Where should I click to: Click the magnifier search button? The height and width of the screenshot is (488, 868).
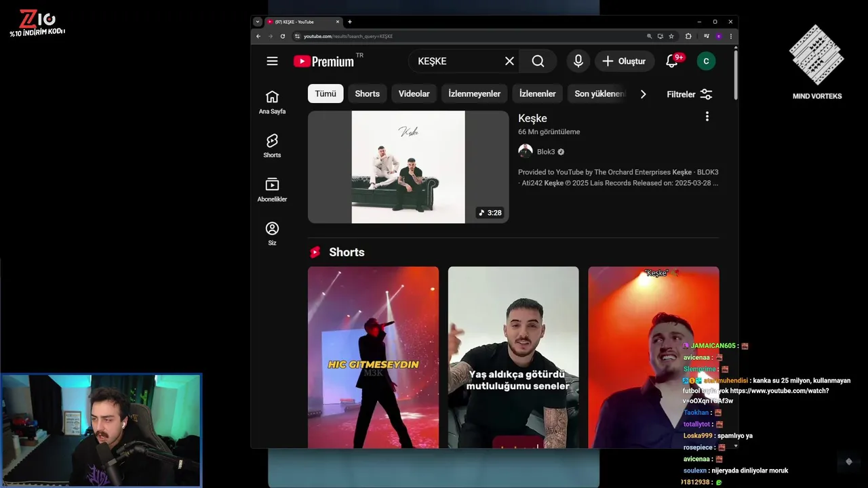(538, 61)
